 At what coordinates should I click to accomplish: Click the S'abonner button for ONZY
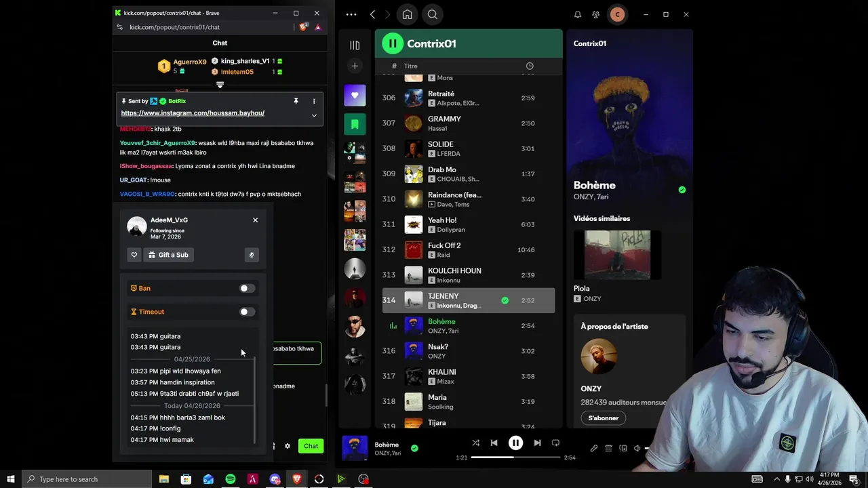pyautogui.click(x=603, y=418)
